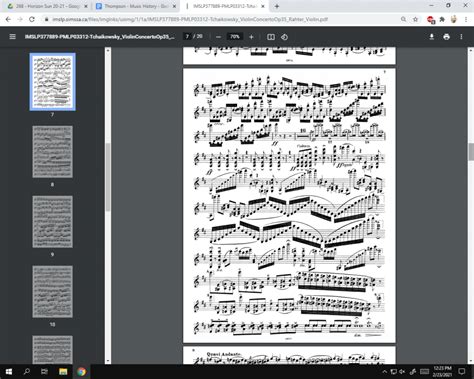Click the Quasi Andante heading
Image resolution: width=474 pixels, height=379 pixels.
coord(223,354)
